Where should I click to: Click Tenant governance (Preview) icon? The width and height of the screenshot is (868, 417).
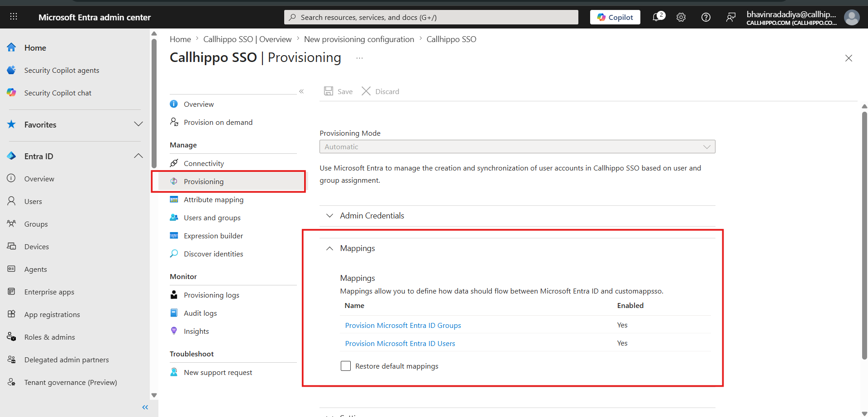click(x=11, y=382)
